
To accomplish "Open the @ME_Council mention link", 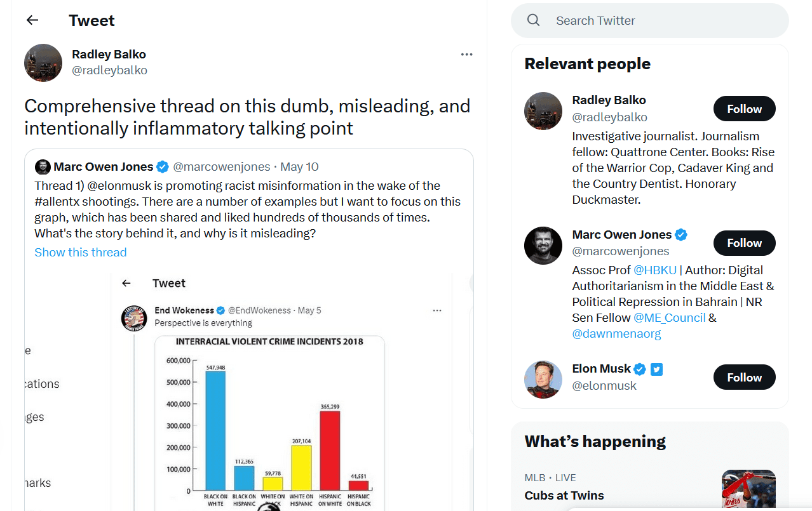I will pyautogui.click(x=670, y=317).
